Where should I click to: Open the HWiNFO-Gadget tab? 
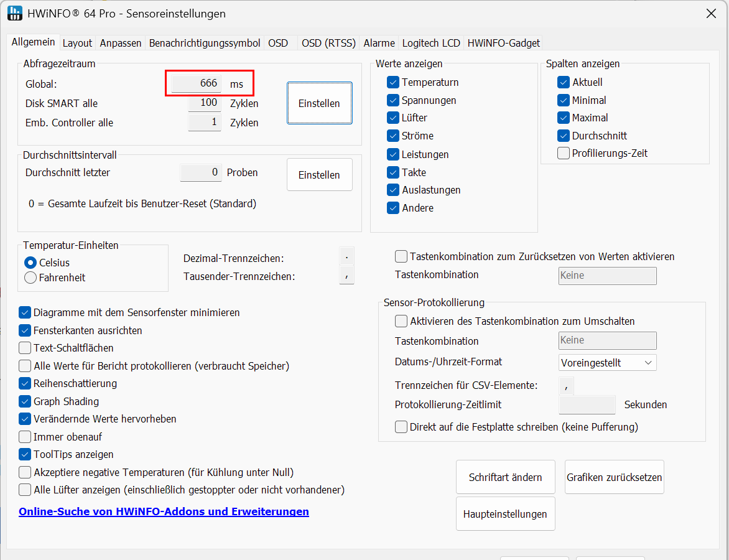pos(503,44)
